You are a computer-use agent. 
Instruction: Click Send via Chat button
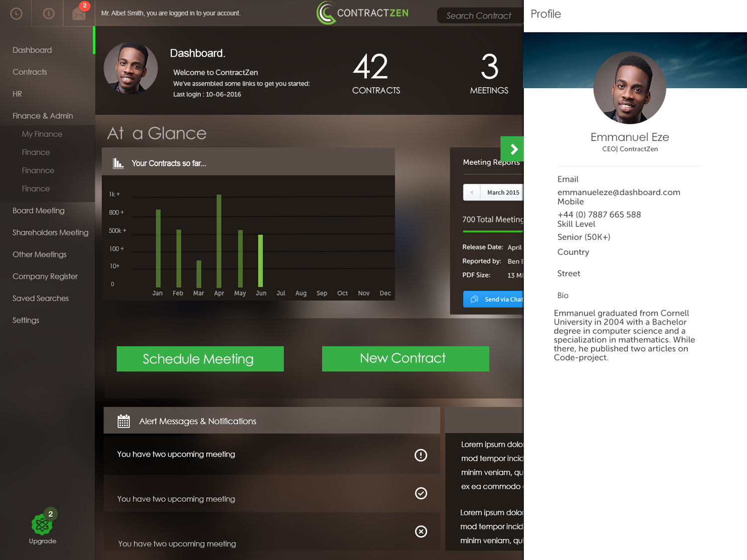(494, 299)
